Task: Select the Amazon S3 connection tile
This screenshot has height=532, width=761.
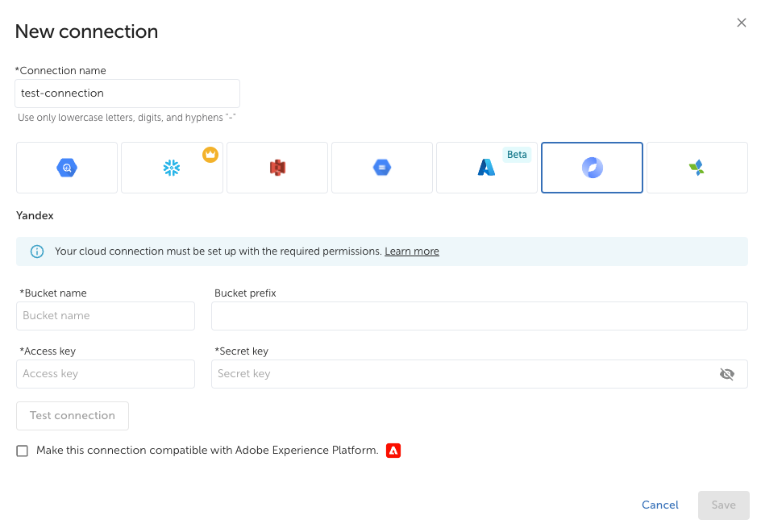Action: [277, 168]
